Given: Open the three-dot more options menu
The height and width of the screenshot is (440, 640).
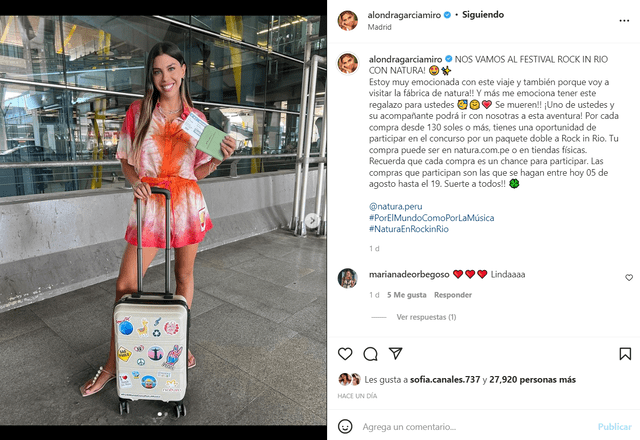Looking at the screenshot, I should pos(624,21).
